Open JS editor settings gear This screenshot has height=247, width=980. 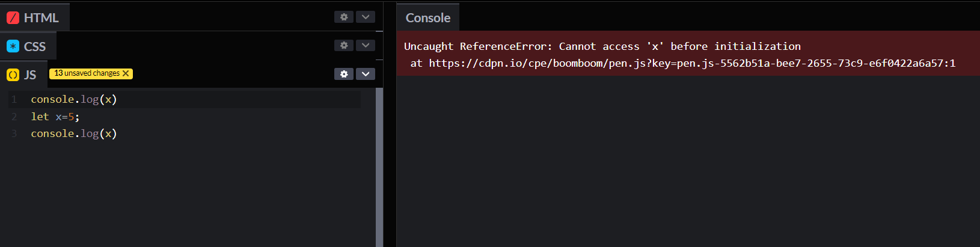tap(344, 74)
